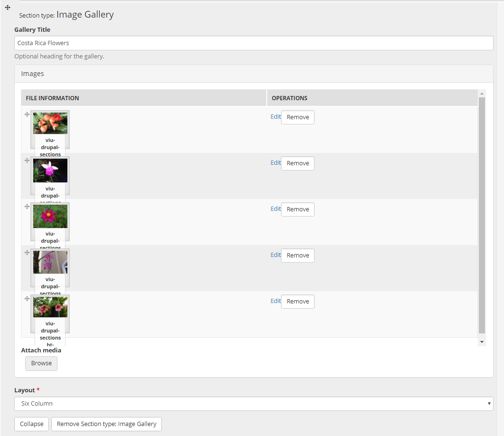Click the Gallery Title field with Costa Rica Flowers
Screen dimensions: 504x436
(x=253, y=43)
